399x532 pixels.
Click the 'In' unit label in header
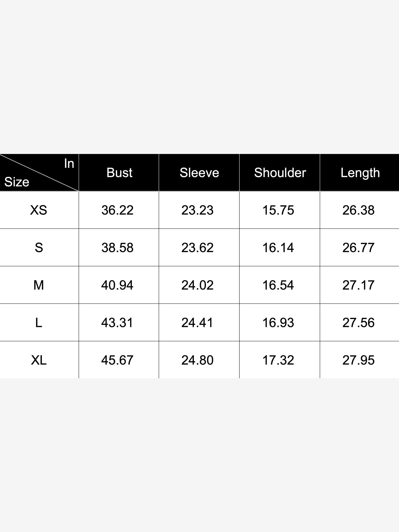coord(69,164)
